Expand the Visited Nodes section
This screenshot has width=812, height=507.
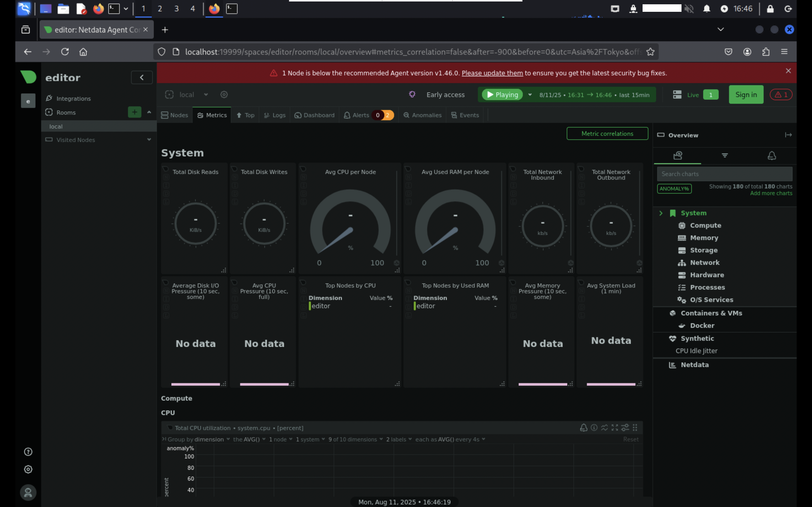pos(149,139)
